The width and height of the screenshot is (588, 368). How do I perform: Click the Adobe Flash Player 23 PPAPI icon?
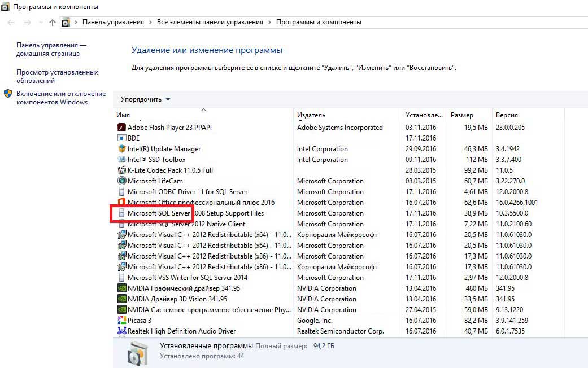pos(121,128)
